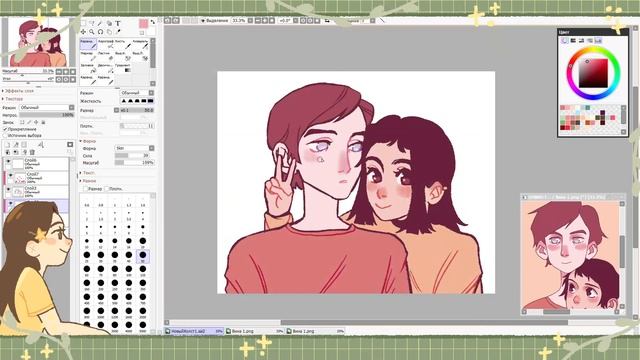Click the canvas horizontal scrollbar

[x=424, y=322]
